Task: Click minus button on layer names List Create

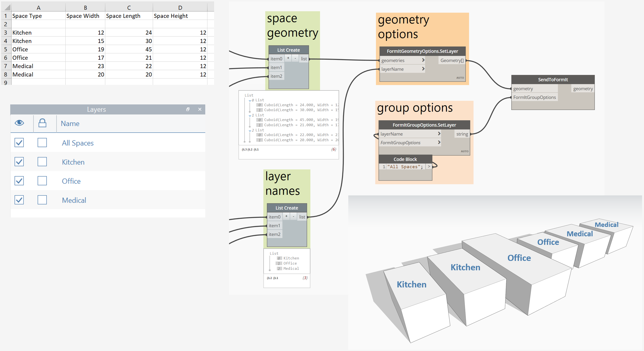Action: (x=294, y=216)
